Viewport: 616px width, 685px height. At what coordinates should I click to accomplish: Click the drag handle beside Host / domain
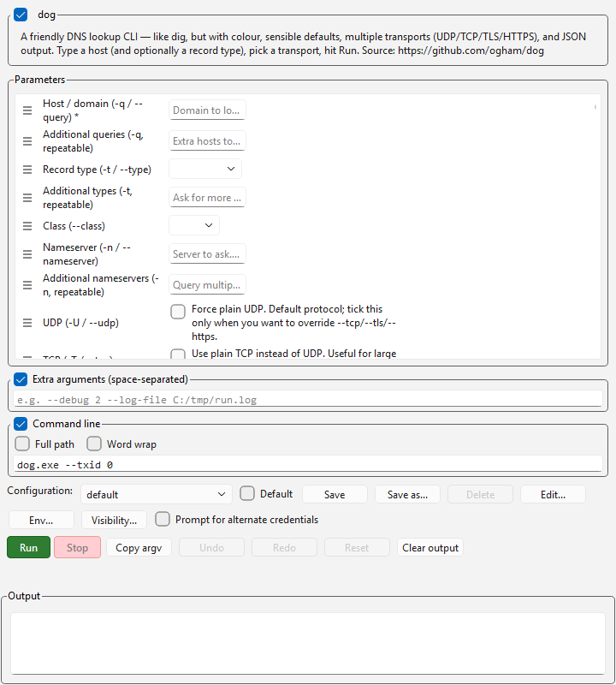coord(27,110)
